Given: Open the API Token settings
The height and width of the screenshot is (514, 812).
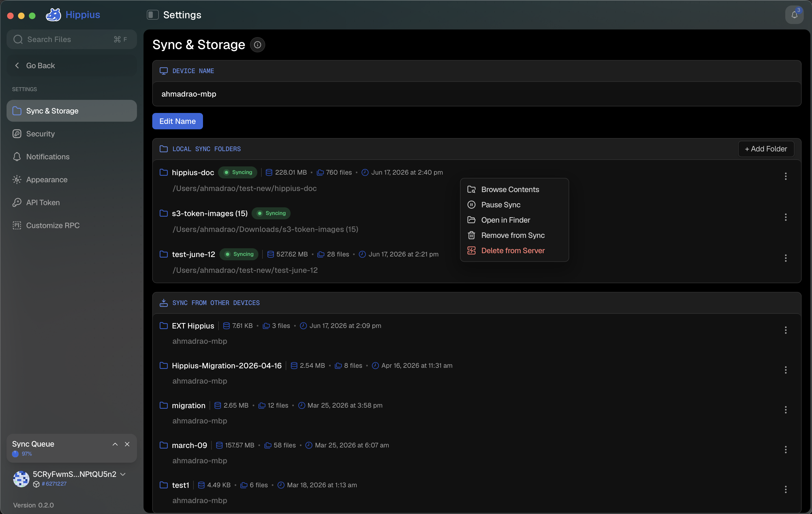Looking at the screenshot, I should (x=71, y=202).
